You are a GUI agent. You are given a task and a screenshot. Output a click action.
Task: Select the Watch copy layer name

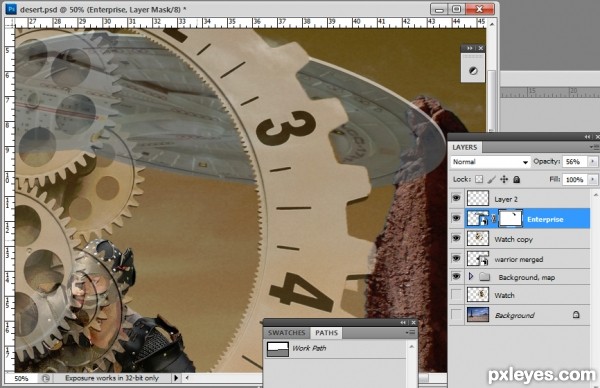tap(514, 240)
